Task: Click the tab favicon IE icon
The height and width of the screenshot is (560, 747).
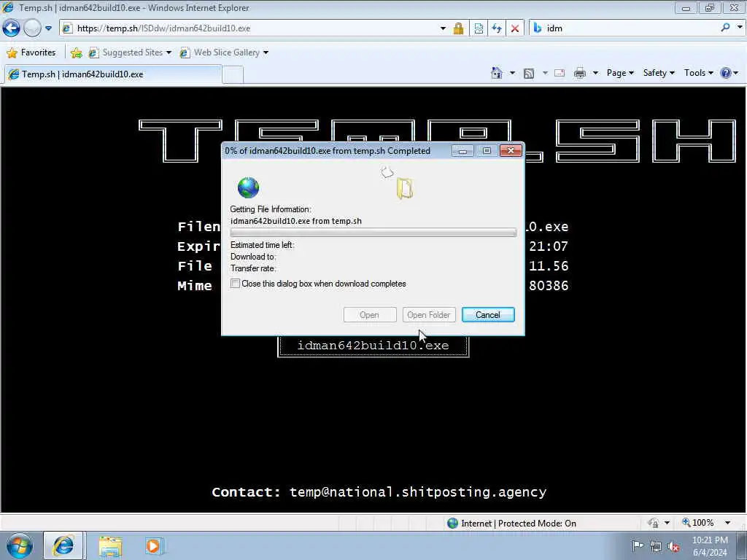Action: point(14,74)
